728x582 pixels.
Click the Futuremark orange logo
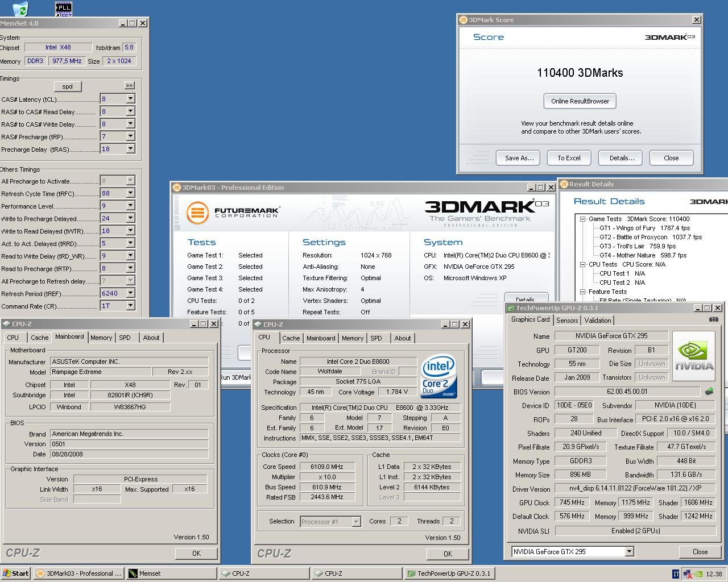[197, 213]
